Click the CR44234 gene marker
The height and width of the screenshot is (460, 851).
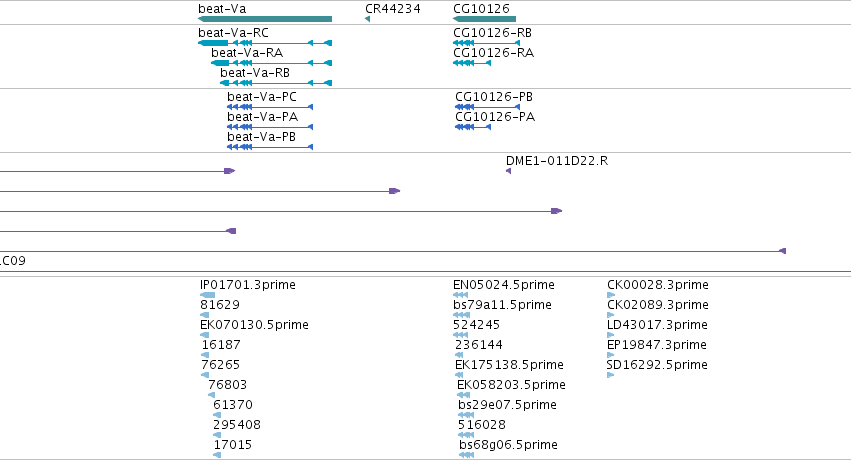367,19
